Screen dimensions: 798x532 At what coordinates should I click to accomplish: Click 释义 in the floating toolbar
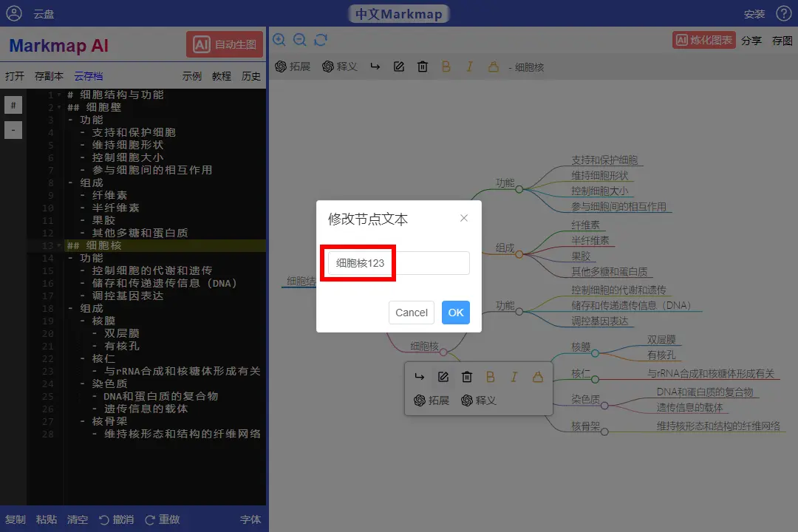pyautogui.click(x=478, y=400)
